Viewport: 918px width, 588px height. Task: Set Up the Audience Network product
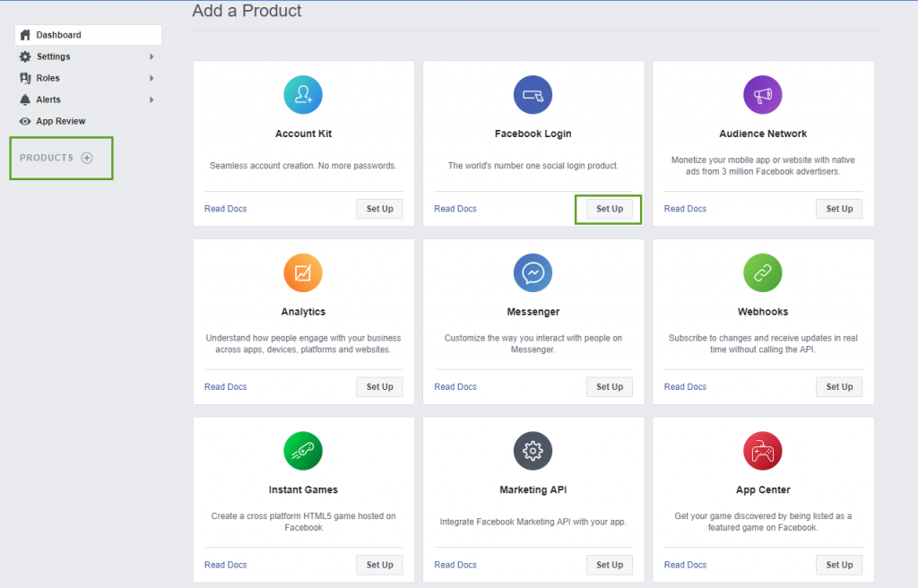pyautogui.click(x=839, y=209)
